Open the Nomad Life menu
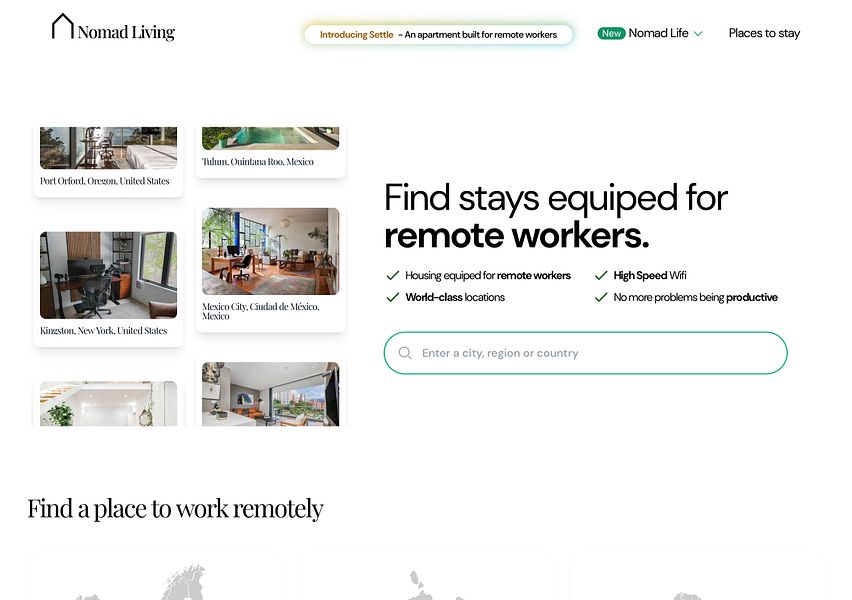Viewport: 852px width, 600px height. [658, 33]
